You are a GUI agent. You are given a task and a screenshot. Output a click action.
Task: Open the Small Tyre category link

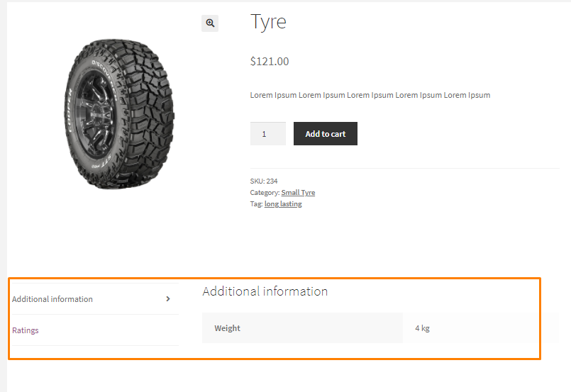coord(298,193)
